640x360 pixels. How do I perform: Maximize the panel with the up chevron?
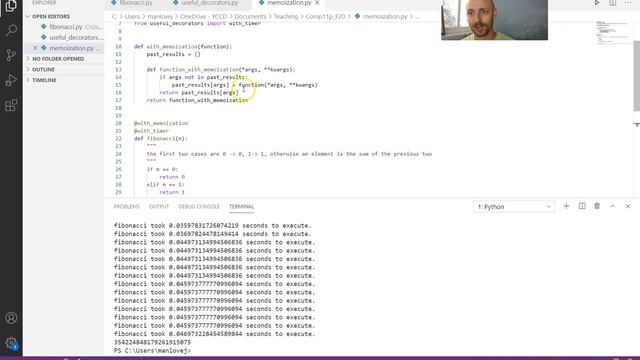pyautogui.click(x=613, y=206)
